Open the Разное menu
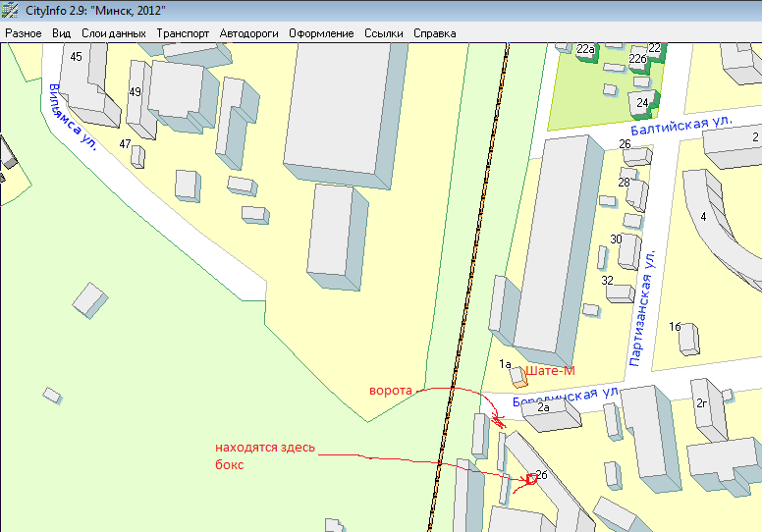The width and height of the screenshot is (762, 532). 24,33
